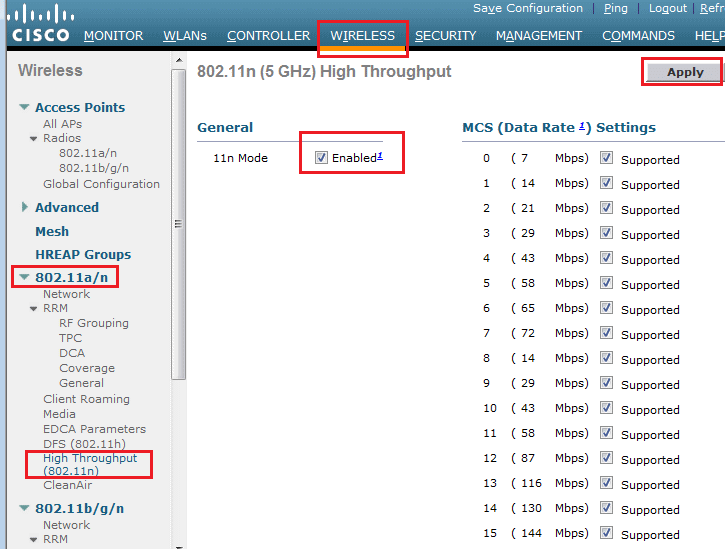
Task: Toggle MCS 0 (7 Mbps) Supported checkbox
Action: click(606, 158)
